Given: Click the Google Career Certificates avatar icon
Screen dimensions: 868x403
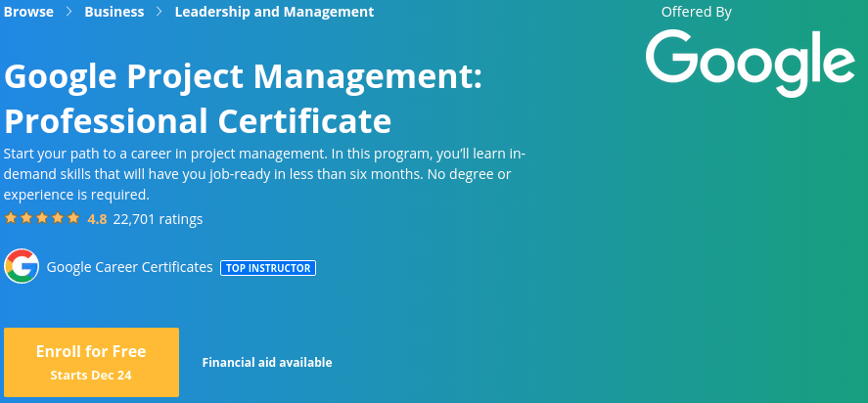Looking at the screenshot, I should (22, 266).
